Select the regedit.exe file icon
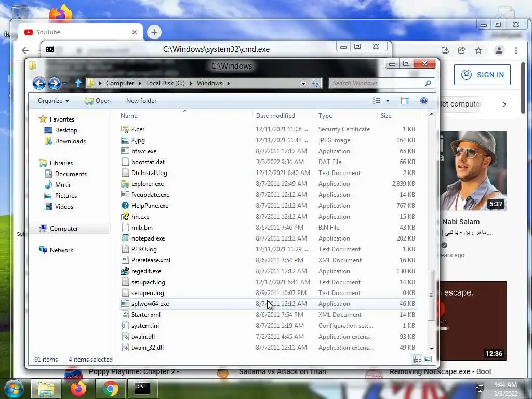Screen dimensions: 532x399 tap(125, 271)
